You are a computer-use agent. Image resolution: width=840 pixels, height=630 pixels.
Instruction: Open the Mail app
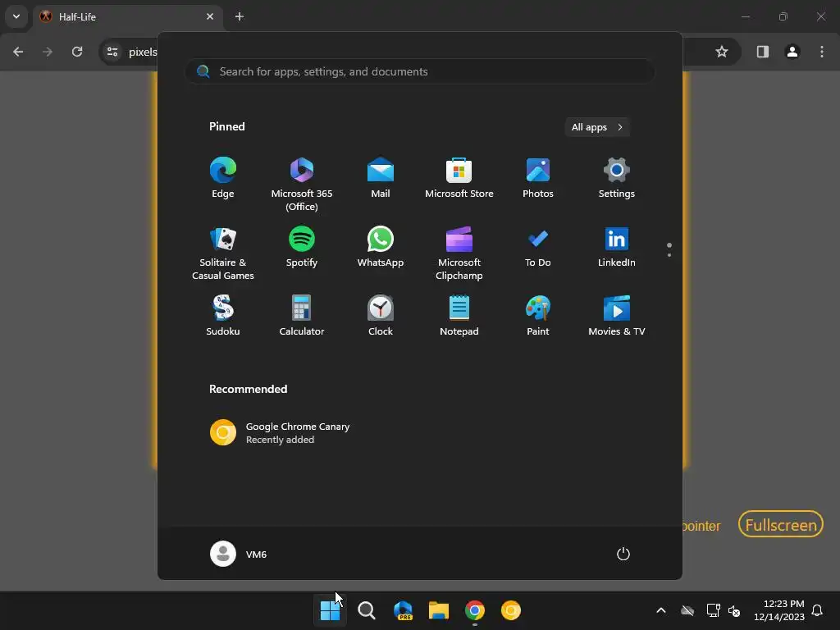pos(381,178)
